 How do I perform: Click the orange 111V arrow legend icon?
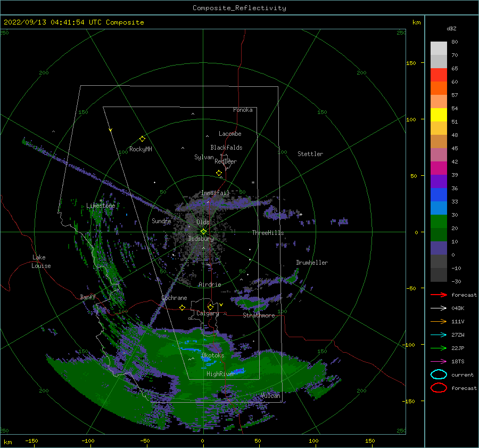(439, 321)
